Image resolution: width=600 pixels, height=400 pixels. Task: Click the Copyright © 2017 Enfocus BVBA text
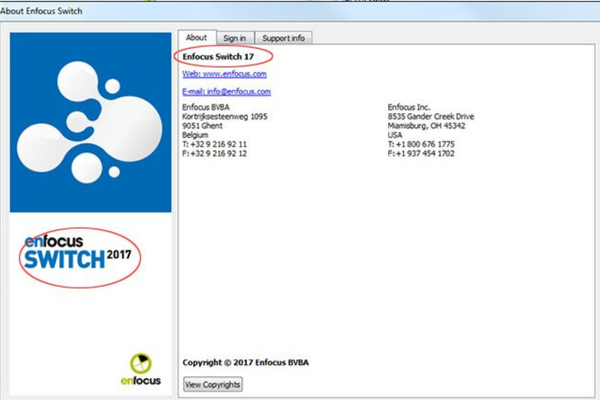click(x=246, y=362)
